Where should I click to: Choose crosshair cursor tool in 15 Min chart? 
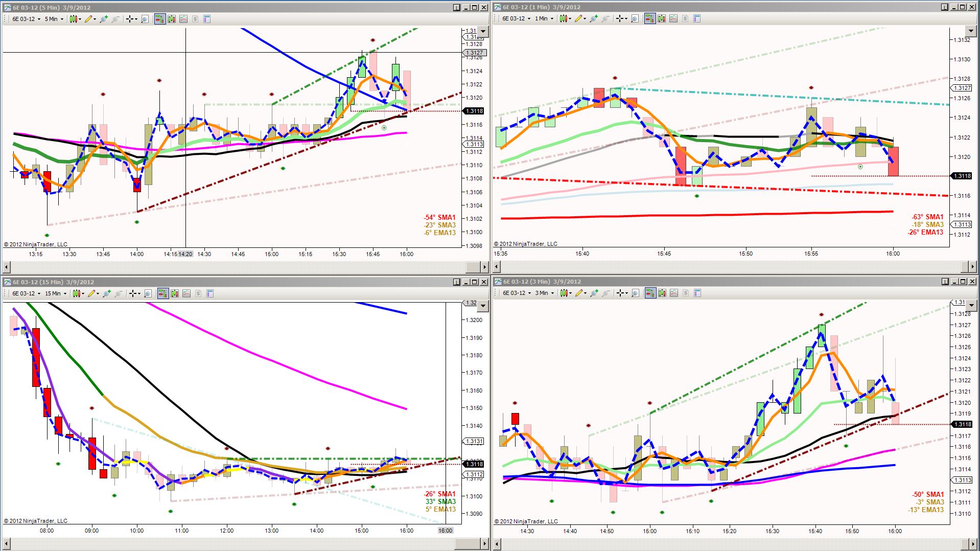134,293
